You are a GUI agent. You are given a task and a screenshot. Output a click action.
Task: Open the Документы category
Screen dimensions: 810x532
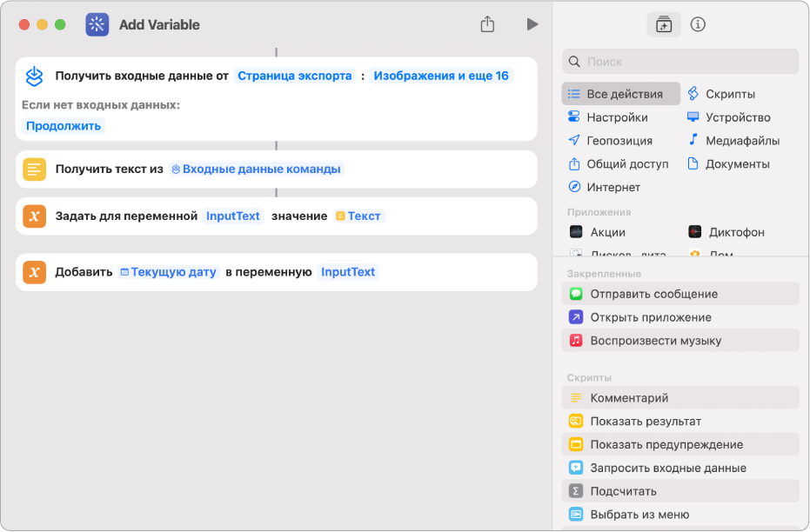coord(728,164)
